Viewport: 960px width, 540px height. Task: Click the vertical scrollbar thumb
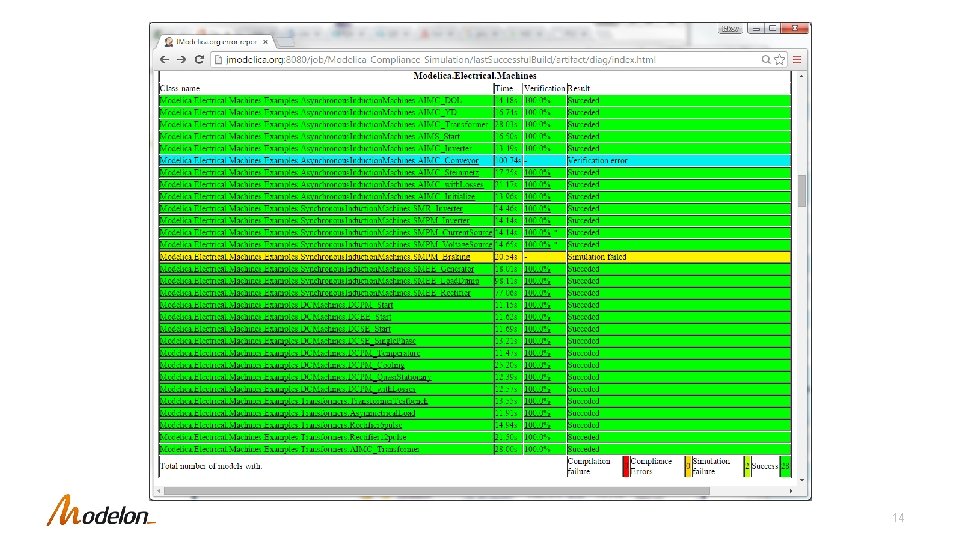[x=801, y=190]
